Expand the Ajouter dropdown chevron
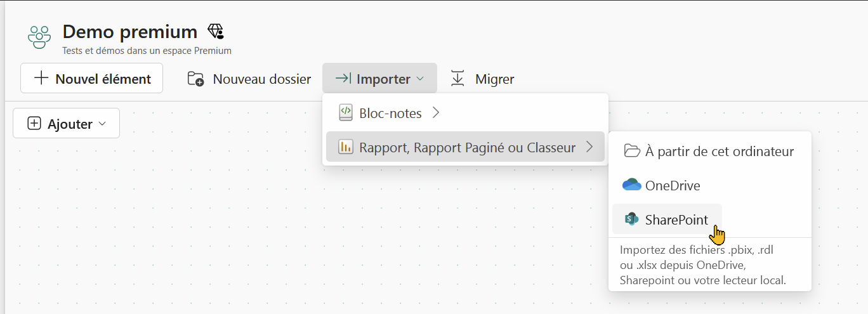868x314 pixels. (102, 124)
